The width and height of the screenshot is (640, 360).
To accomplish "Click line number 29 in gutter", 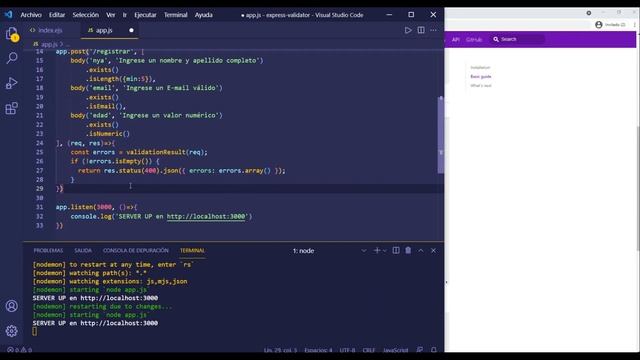I will (x=39, y=189).
